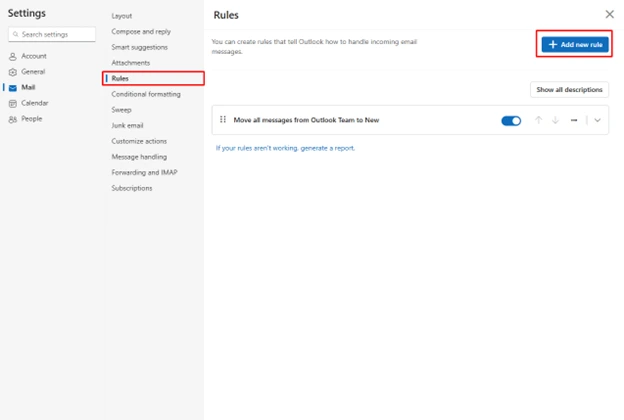Go to Smart suggestions page

coord(139,47)
